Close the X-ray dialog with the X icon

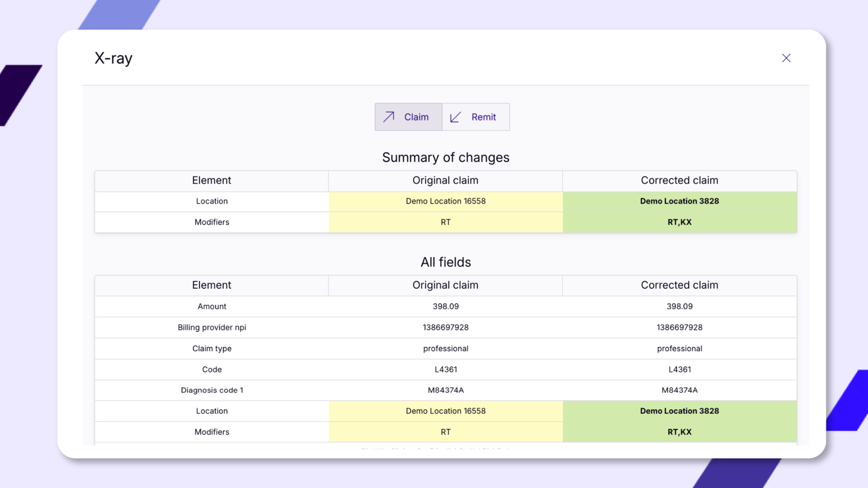tap(786, 58)
